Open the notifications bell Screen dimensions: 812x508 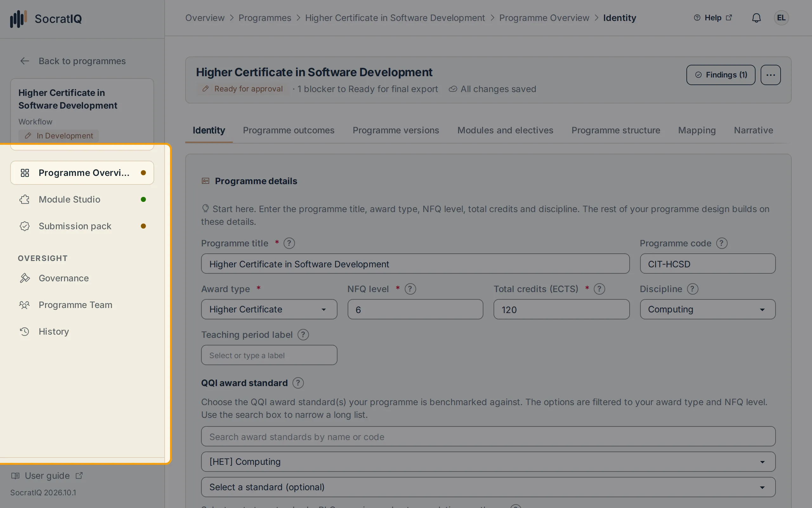pyautogui.click(x=756, y=18)
